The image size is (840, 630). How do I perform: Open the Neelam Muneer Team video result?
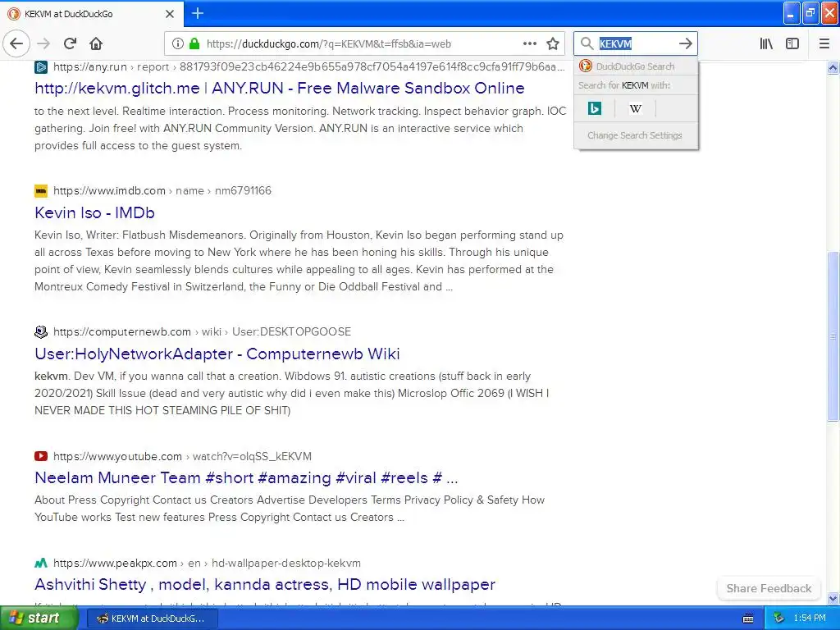(x=246, y=477)
